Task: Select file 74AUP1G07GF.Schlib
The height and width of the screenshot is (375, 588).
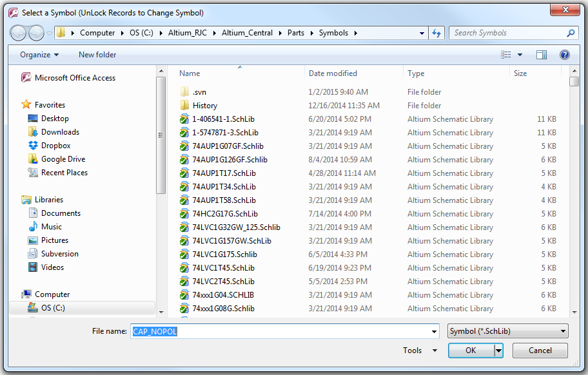Action: click(228, 146)
